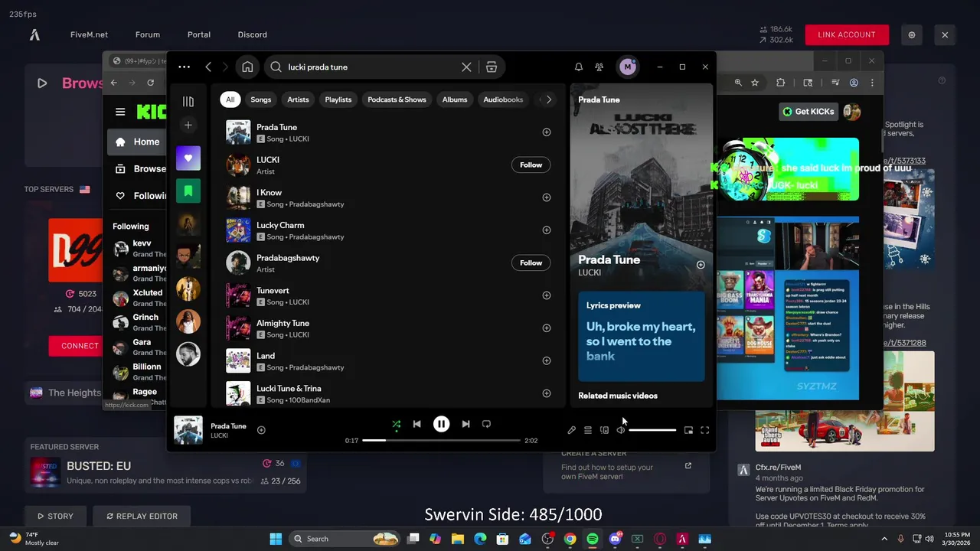Open lyrics microphone icon in player bar
The width and height of the screenshot is (980, 551).
click(571, 430)
